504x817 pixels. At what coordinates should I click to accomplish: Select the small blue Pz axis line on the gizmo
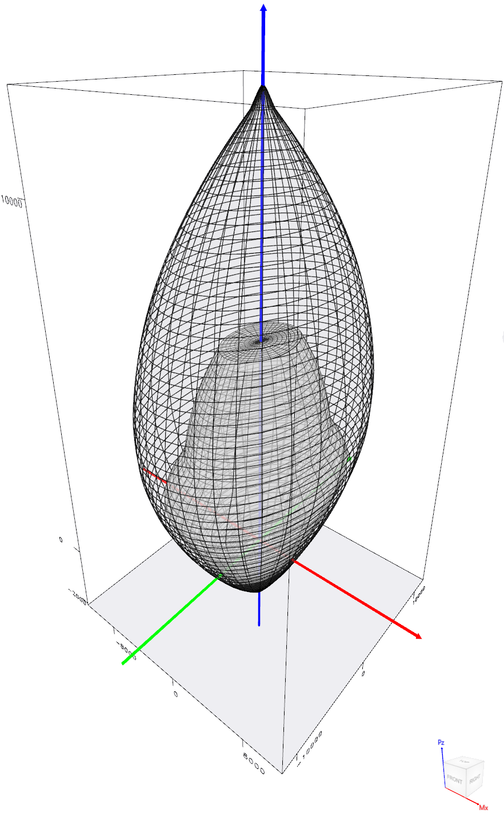[443, 767]
